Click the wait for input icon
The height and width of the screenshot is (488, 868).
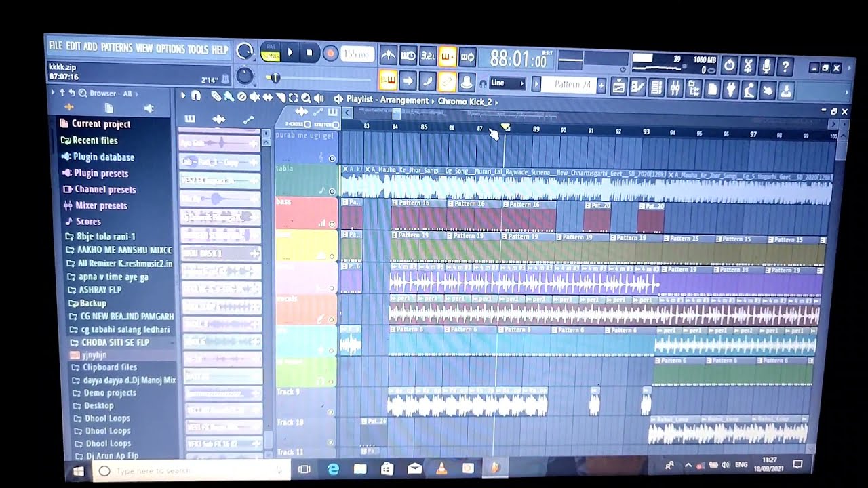(x=408, y=56)
